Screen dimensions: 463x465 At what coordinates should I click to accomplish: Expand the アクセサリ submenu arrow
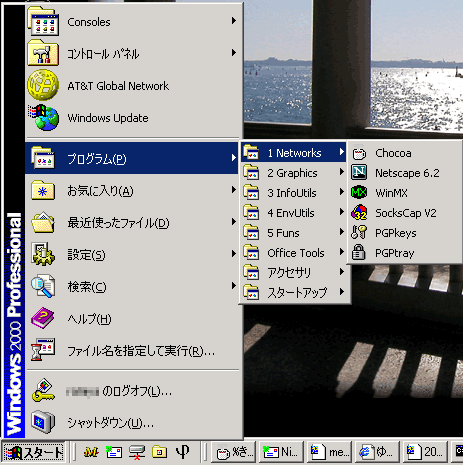[x=342, y=272]
